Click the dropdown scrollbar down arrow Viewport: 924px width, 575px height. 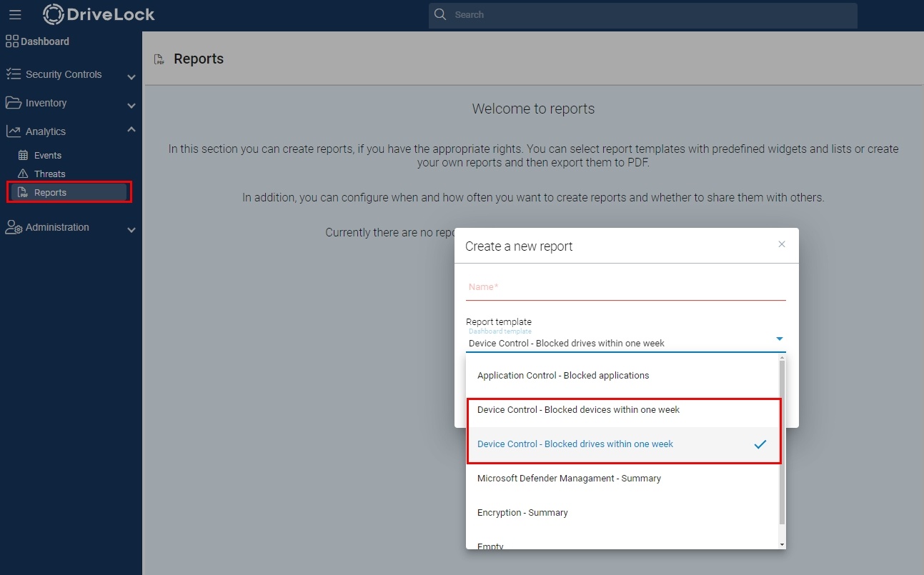click(x=782, y=544)
